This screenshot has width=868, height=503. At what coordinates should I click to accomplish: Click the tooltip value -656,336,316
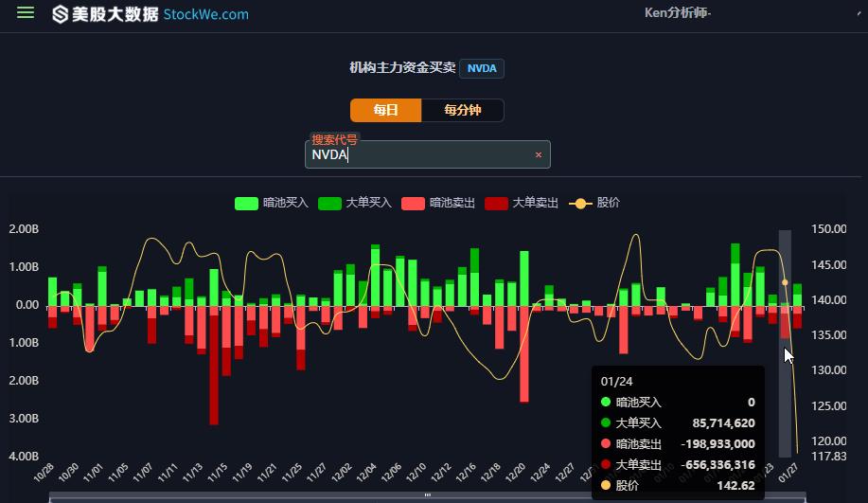click(x=719, y=465)
